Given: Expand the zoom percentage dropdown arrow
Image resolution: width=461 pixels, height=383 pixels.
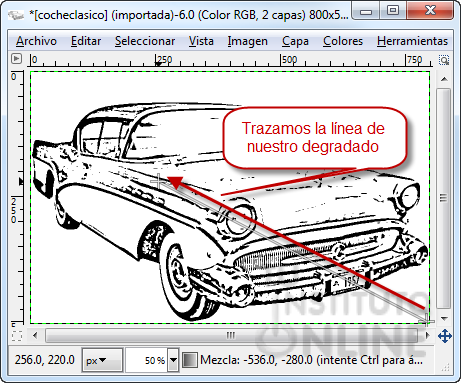Looking at the screenshot, I should [173, 360].
